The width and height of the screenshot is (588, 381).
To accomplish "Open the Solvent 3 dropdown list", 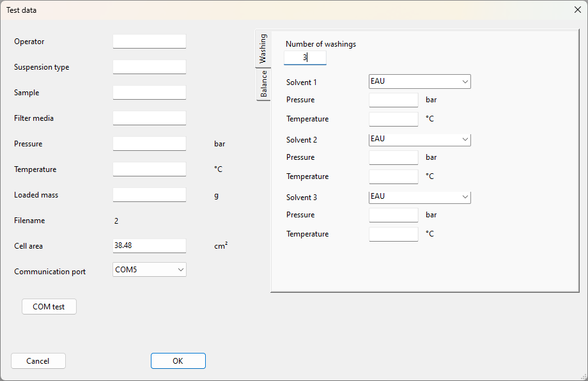I will tap(420, 197).
